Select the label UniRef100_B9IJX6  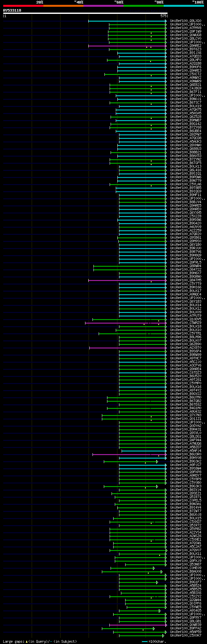186,53
